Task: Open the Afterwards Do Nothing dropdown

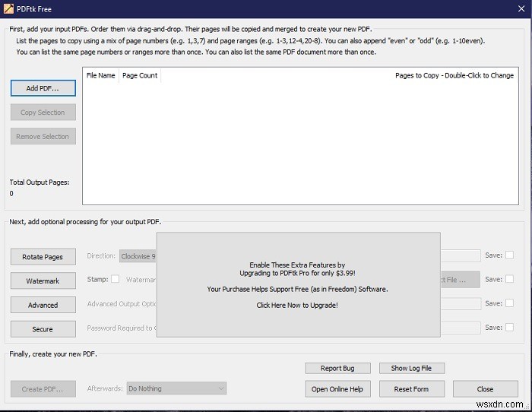Action: [176, 388]
